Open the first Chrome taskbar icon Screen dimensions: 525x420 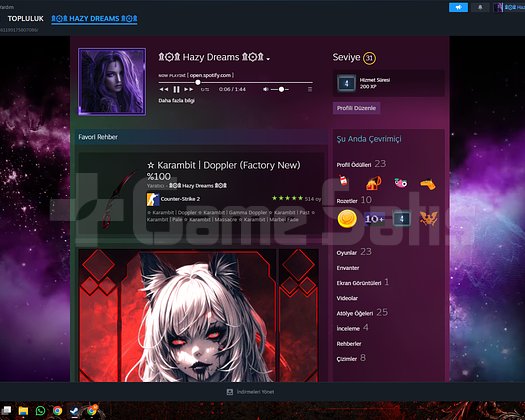[57, 411]
